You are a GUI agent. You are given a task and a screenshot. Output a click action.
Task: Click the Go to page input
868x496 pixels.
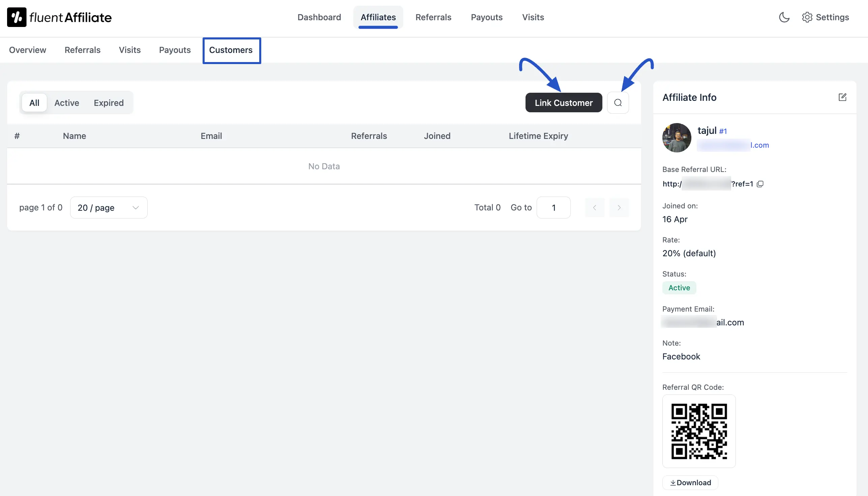point(553,207)
